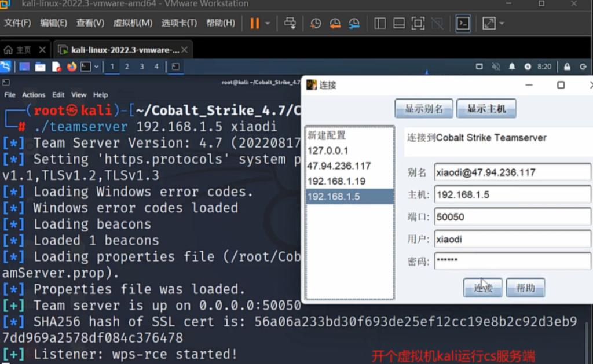593x364 pixels.
Task: Open the terminal emulator in Kali panel
Action: (x=86, y=67)
